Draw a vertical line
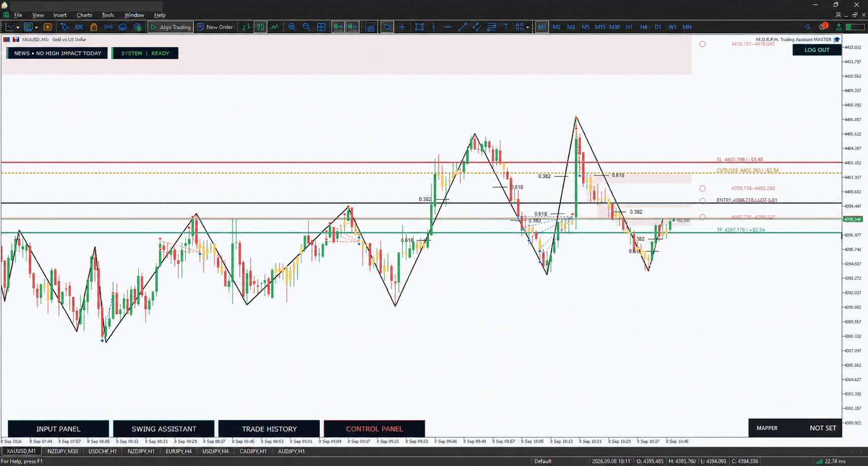The image size is (868, 466). tap(433, 27)
